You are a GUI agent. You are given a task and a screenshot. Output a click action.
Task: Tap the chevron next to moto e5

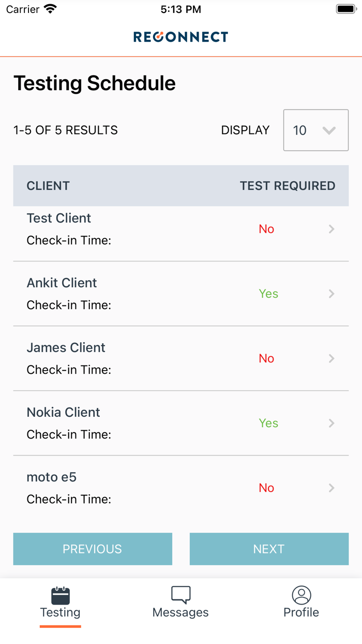(331, 488)
